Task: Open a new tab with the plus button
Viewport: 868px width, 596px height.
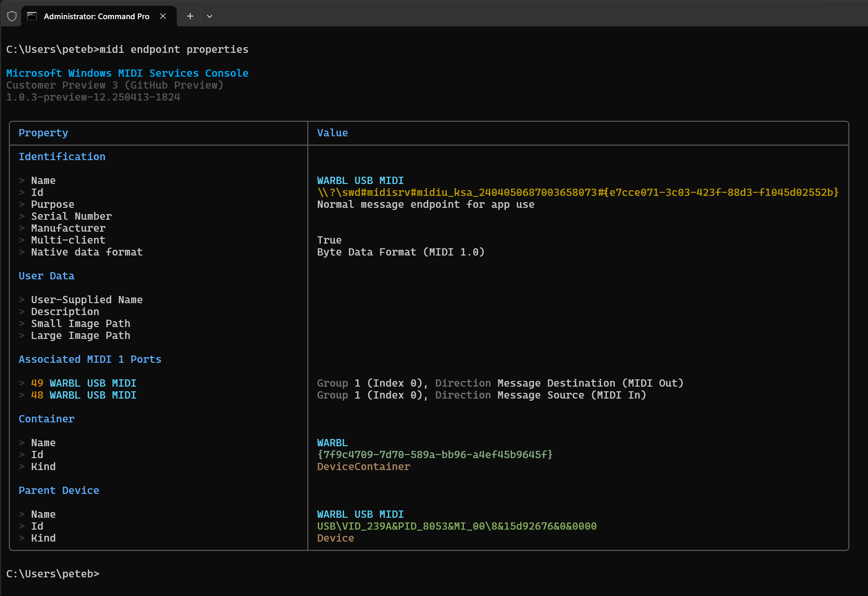Action: 190,16
